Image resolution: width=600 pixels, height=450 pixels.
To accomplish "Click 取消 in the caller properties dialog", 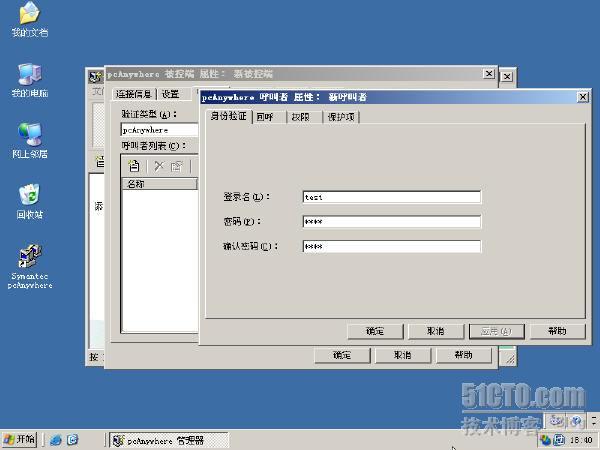I will point(436,331).
